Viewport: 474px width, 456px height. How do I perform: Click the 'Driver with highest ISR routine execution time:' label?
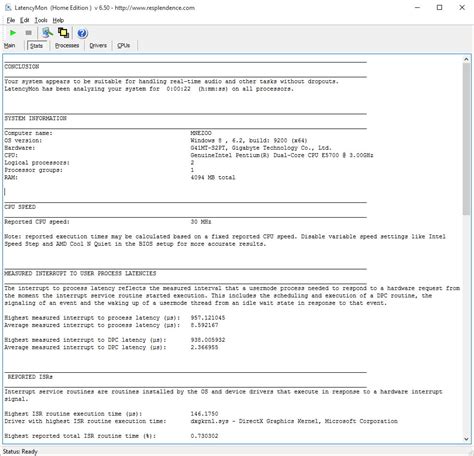[85, 421]
